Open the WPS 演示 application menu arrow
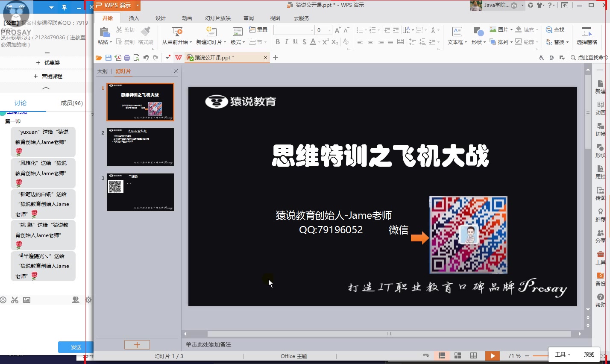This screenshot has width=610, height=364. pyautogui.click(x=138, y=5)
